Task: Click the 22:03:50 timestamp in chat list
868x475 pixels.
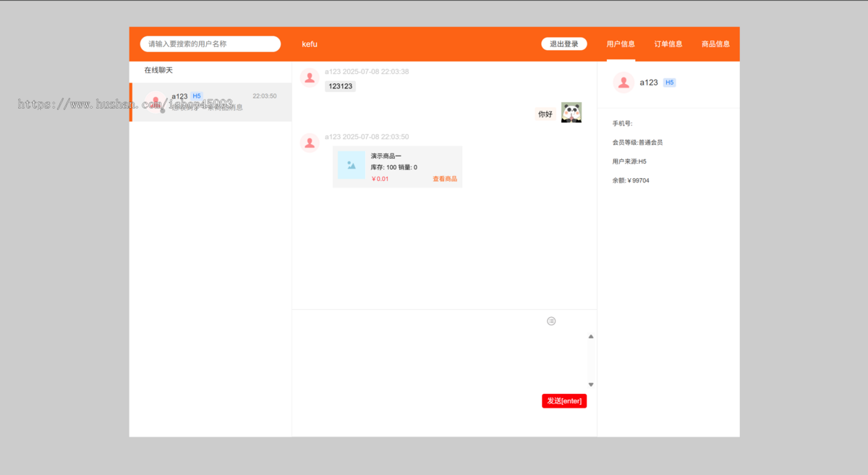Action: (x=265, y=96)
